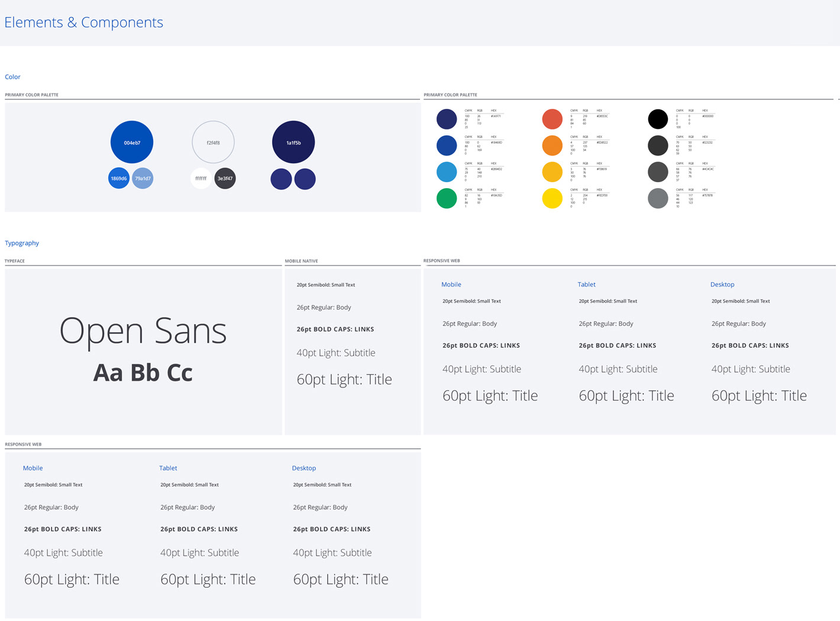Screen dimensions: 840x621
Task: Click 60pt Light: Title under bottom panel Tablet
Action: [208, 580]
